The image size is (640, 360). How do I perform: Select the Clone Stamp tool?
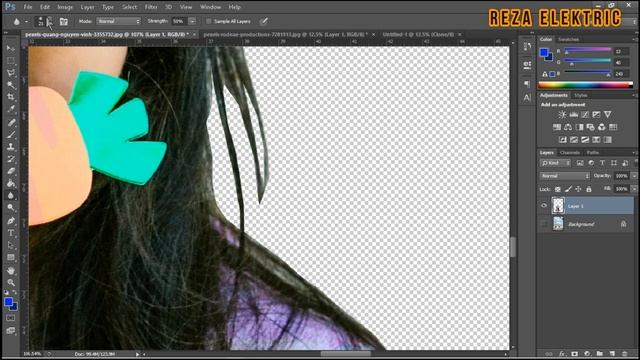[11, 147]
